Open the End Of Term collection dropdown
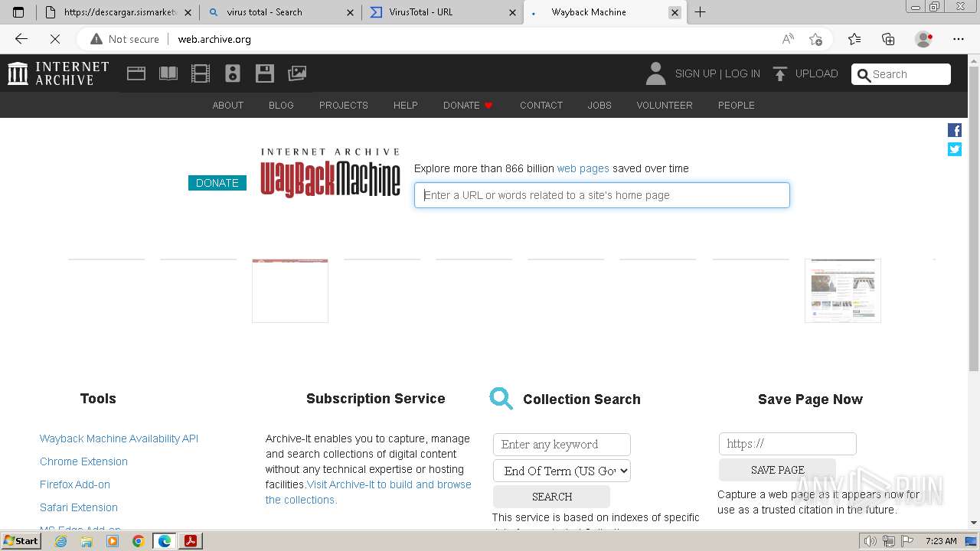Image resolution: width=980 pixels, height=551 pixels. 562,471
